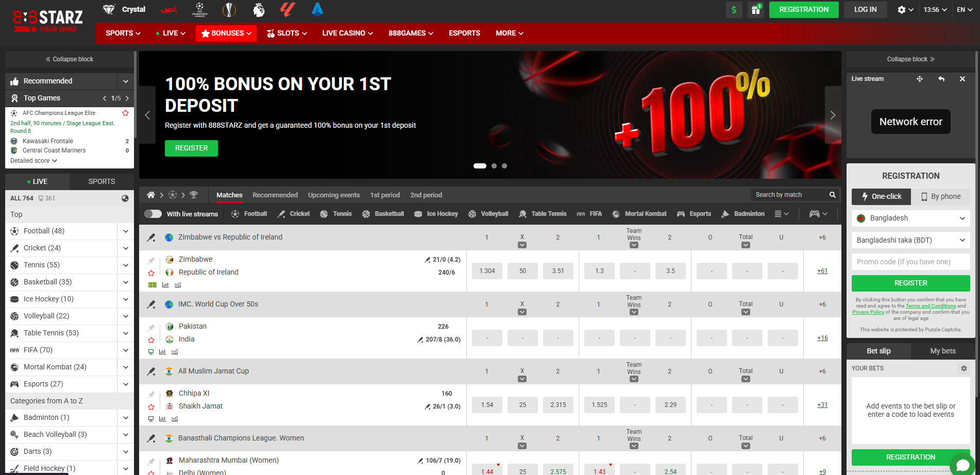Click the LOG IN button
Viewport: 980px width, 475px height.
click(x=865, y=10)
